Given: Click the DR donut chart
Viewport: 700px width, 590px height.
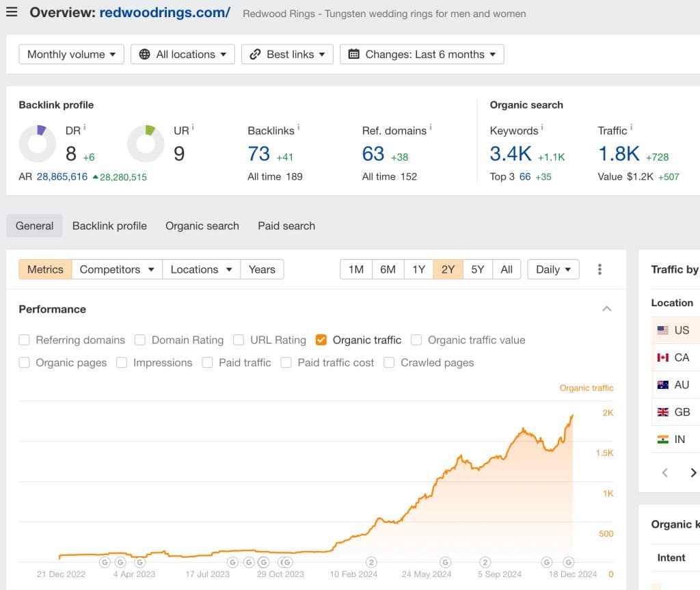Looking at the screenshot, I should pyautogui.click(x=38, y=144).
